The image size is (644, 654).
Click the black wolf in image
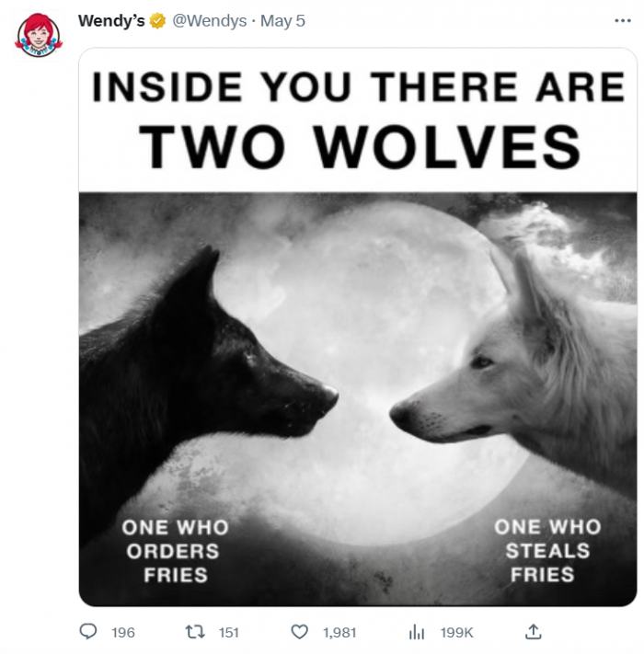click(201, 375)
